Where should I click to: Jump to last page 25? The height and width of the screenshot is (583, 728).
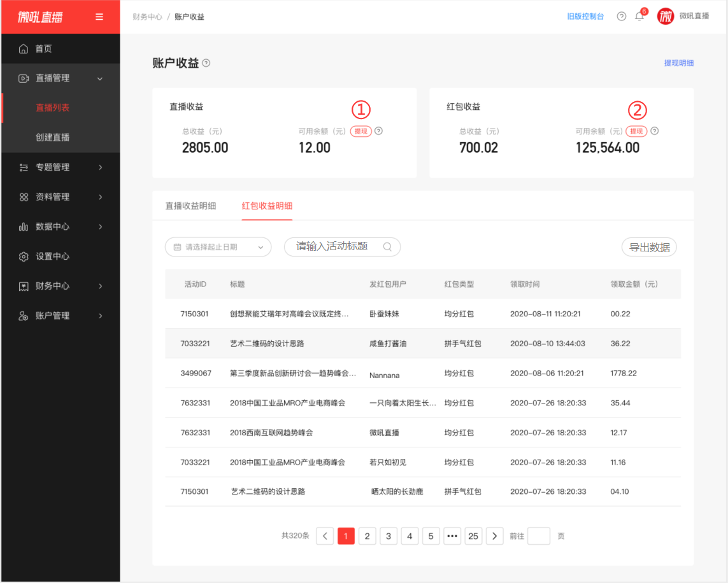tap(473, 536)
